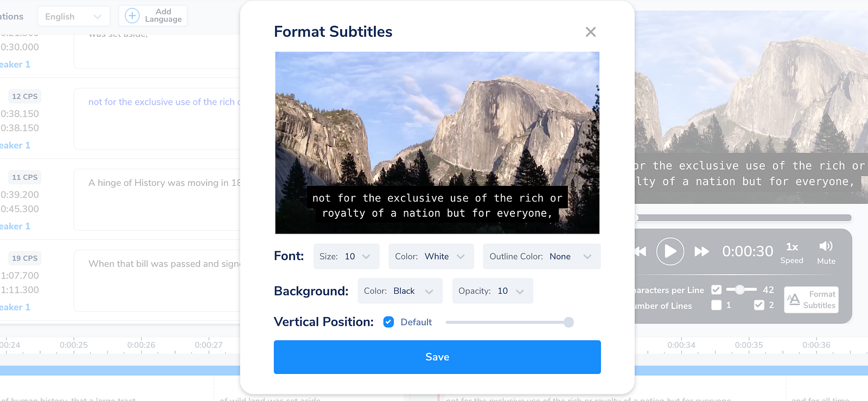Click the Vertical Position slider handle
Screen dimensions: 868x401
coord(569,322)
